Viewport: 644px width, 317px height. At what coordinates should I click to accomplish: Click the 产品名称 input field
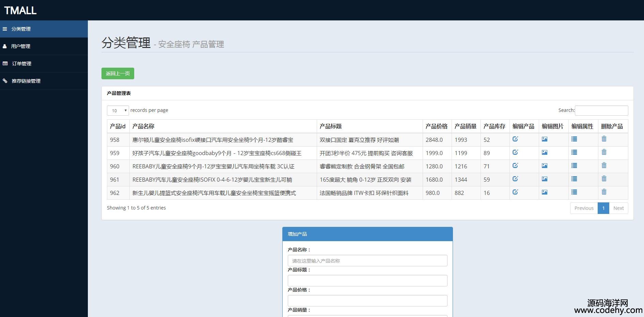367,261
